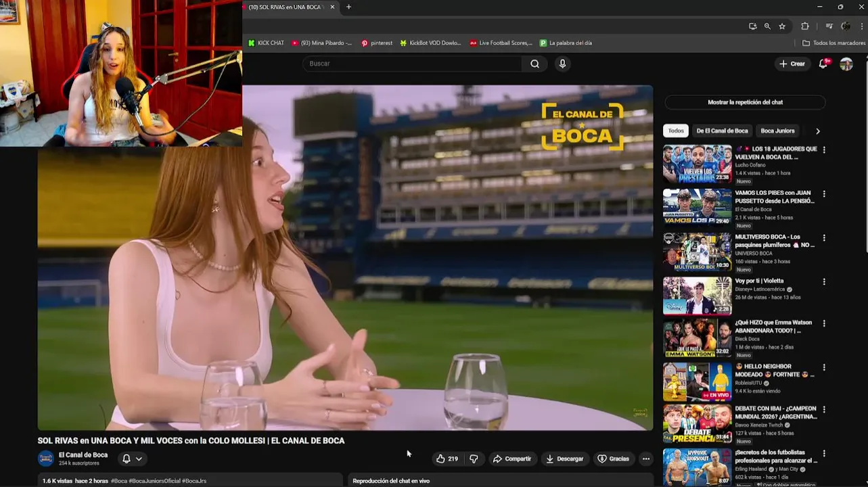
Task: Open the media controls icon in Chrome toolbar
Action: tap(829, 26)
